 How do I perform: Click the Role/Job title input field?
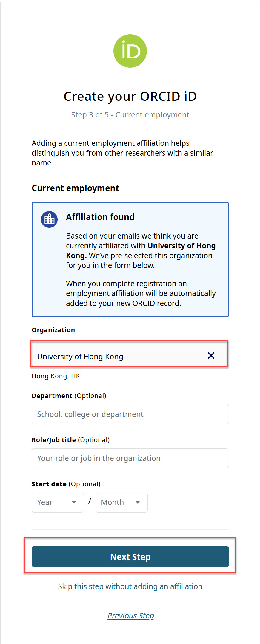[x=130, y=458]
